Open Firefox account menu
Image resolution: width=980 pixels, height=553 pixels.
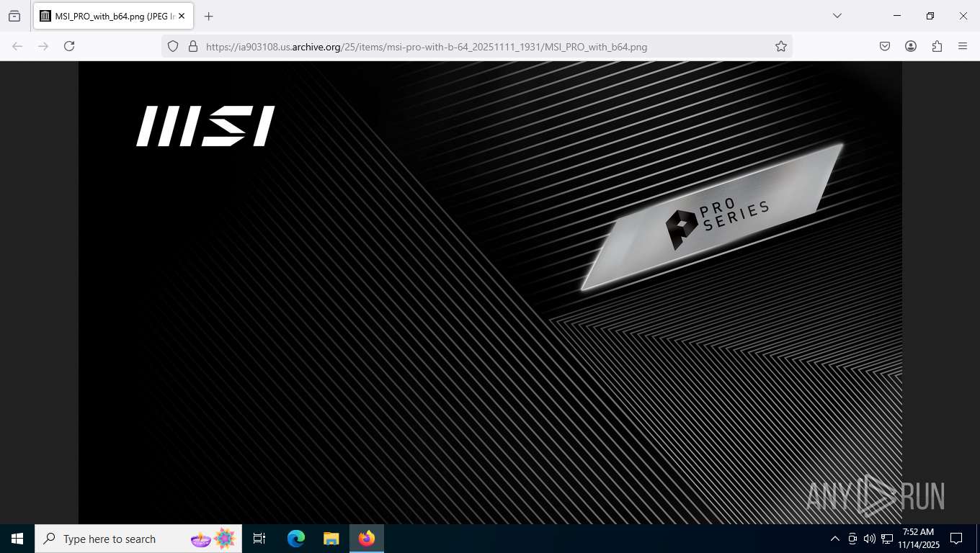pyautogui.click(x=911, y=46)
